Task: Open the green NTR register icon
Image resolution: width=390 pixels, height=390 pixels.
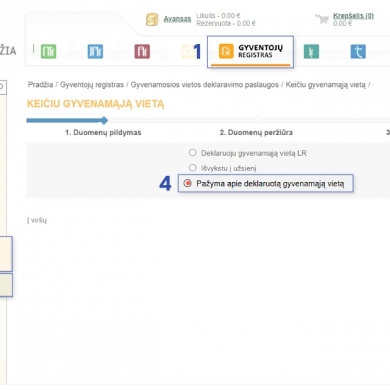Action: point(48,51)
